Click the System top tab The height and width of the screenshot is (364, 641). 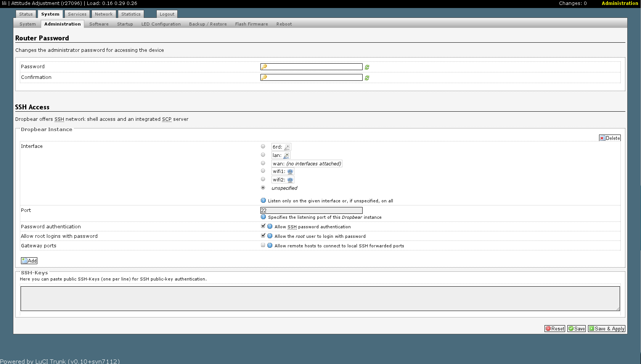[50, 14]
